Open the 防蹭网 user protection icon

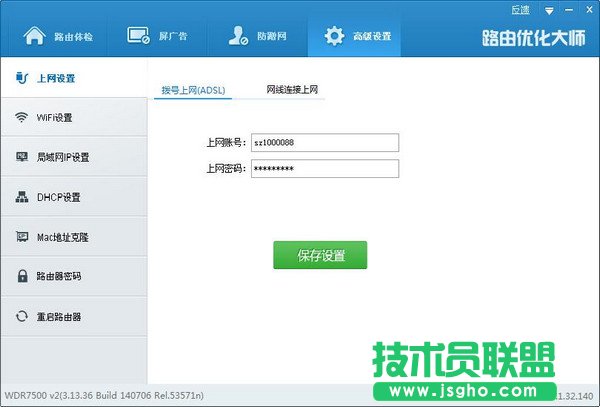(x=238, y=37)
